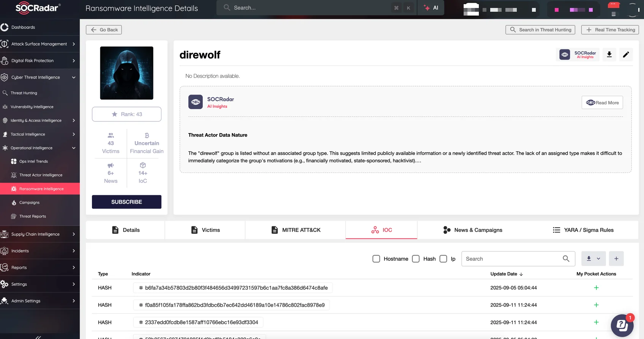Click the Go Back button
The width and height of the screenshot is (644, 339).
(104, 30)
